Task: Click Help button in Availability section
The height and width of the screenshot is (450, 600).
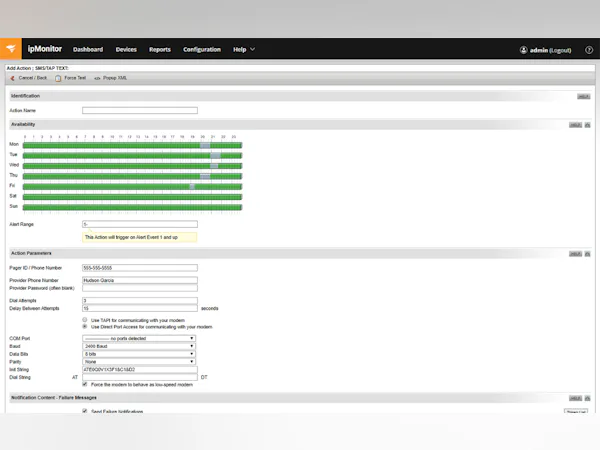Action: point(575,125)
